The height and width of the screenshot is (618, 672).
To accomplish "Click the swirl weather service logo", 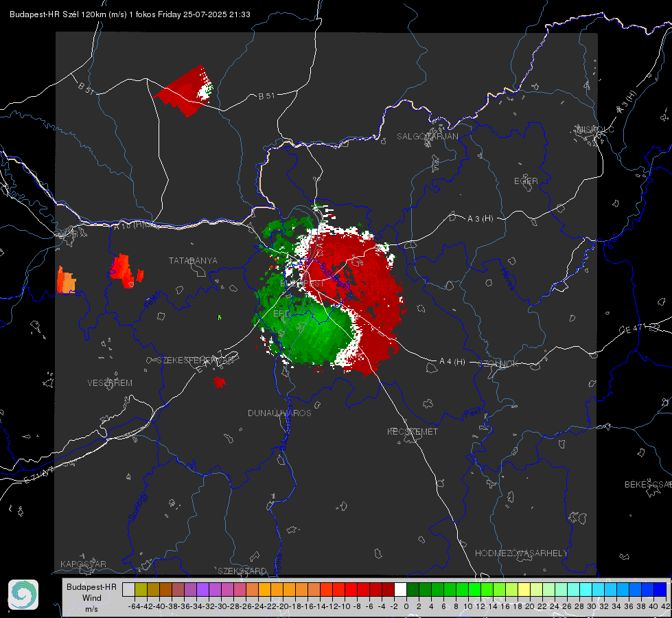I will (23, 595).
